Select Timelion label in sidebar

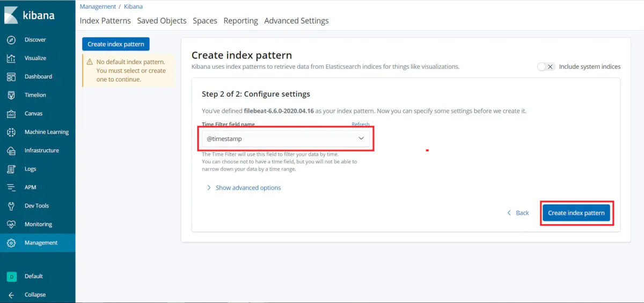tap(35, 95)
